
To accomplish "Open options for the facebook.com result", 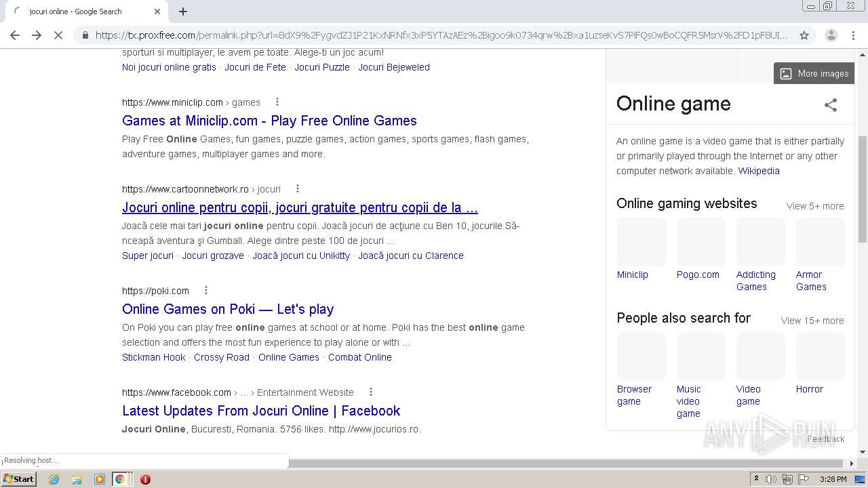I will click(x=370, y=392).
